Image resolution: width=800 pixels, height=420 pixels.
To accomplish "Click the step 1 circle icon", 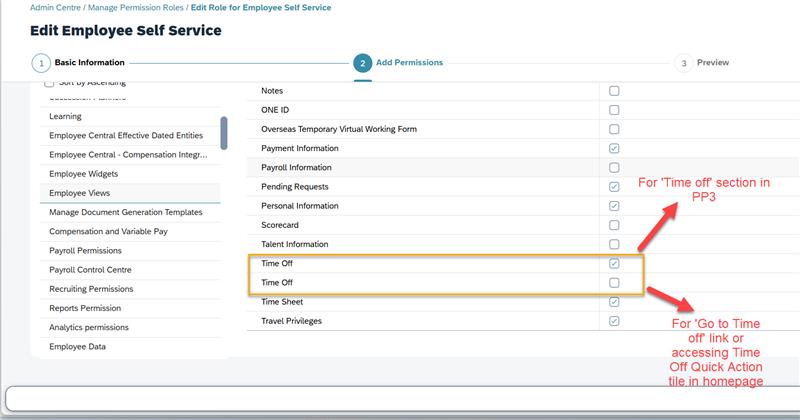I will [41, 63].
